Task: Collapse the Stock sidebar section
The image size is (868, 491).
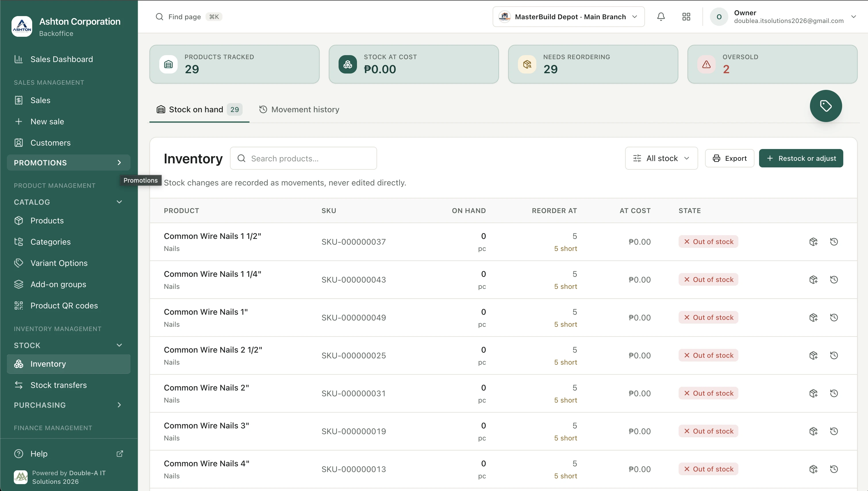Action: pyautogui.click(x=68, y=345)
